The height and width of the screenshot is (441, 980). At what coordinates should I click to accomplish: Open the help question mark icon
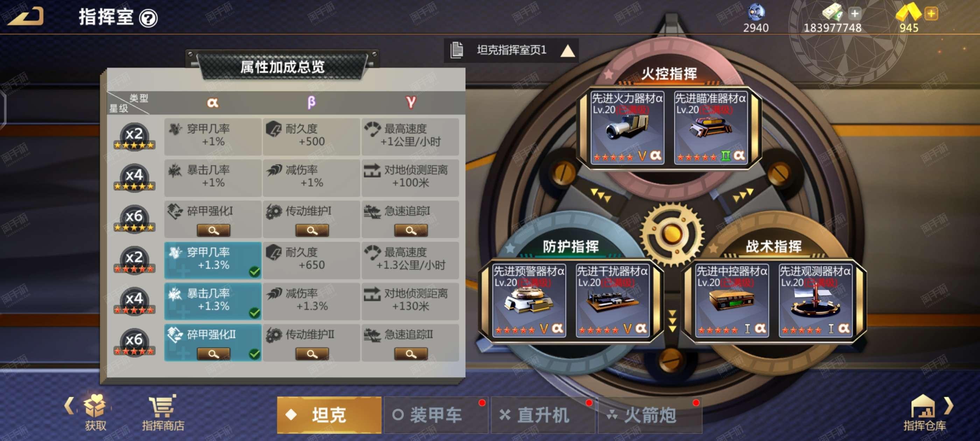point(148,18)
